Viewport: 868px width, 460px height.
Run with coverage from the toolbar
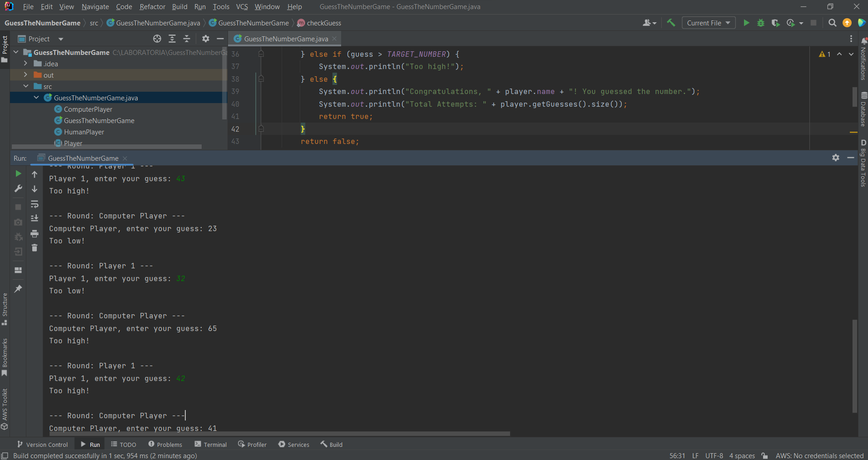click(775, 23)
